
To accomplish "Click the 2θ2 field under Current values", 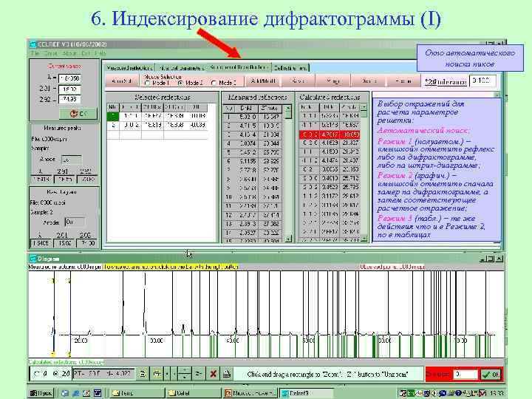I will click(69, 100).
